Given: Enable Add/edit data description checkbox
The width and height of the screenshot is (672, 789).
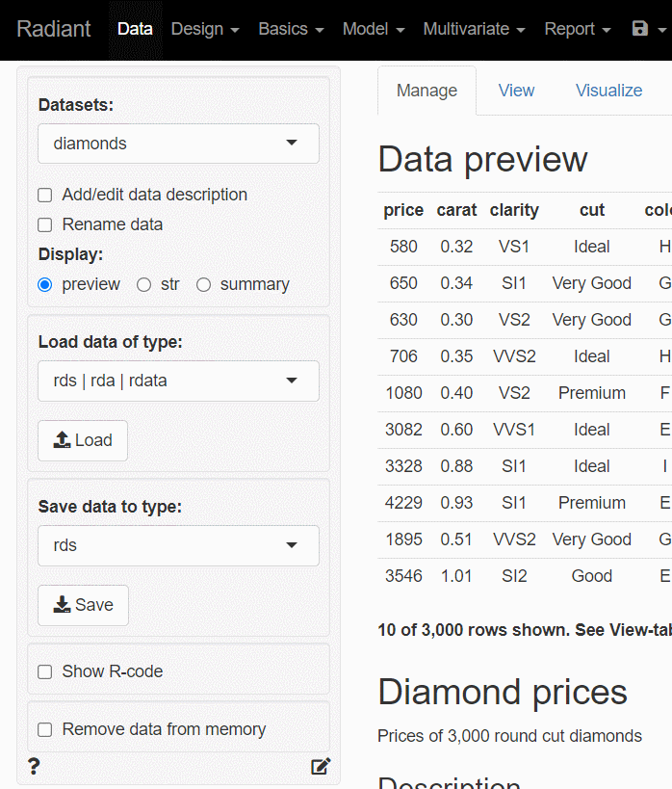Looking at the screenshot, I should (x=45, y=195).
